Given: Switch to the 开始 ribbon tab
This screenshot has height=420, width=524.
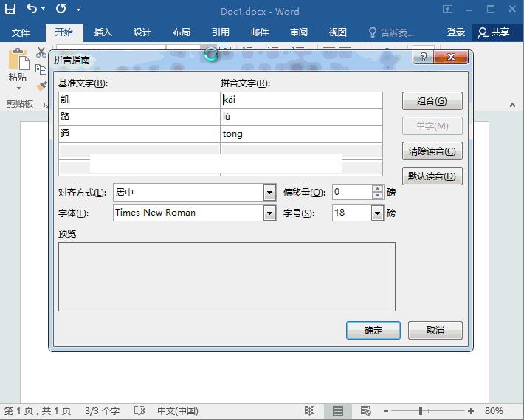Looking at the screenshot, I should pyautogui.click(x=63, y=32).
